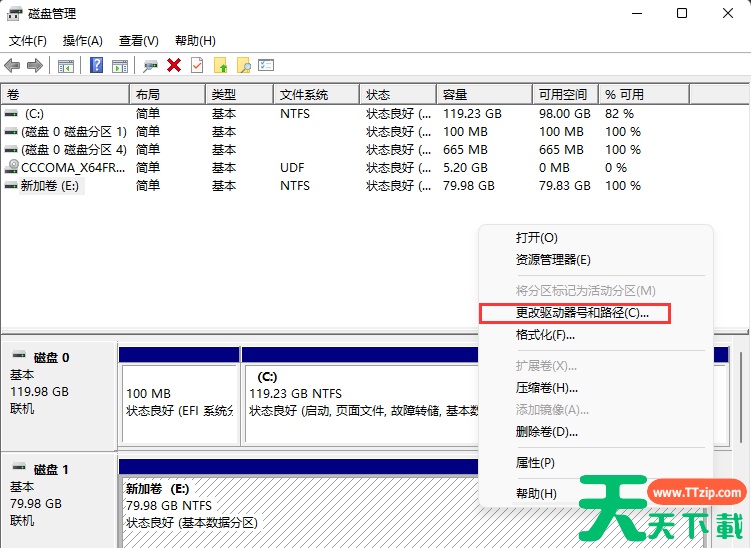The image size is (751, 548).
Task: Click the Forward arrow in the toolbar
Action: (34, 65)
